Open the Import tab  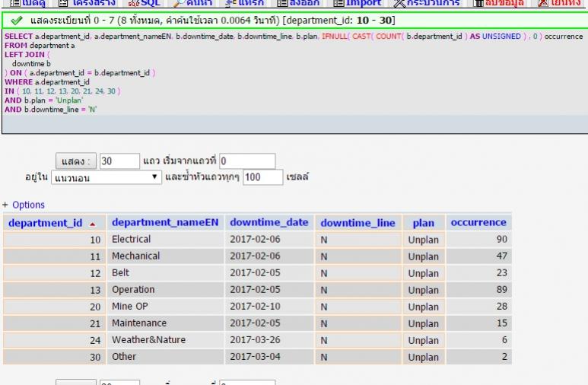[357, 3]
